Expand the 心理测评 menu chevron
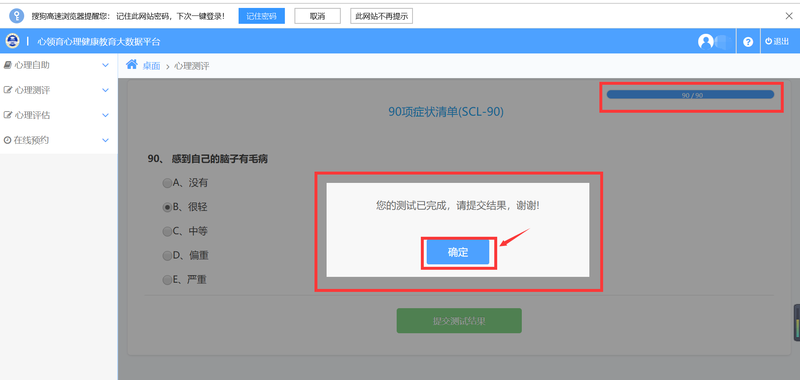 click(106, 90)
